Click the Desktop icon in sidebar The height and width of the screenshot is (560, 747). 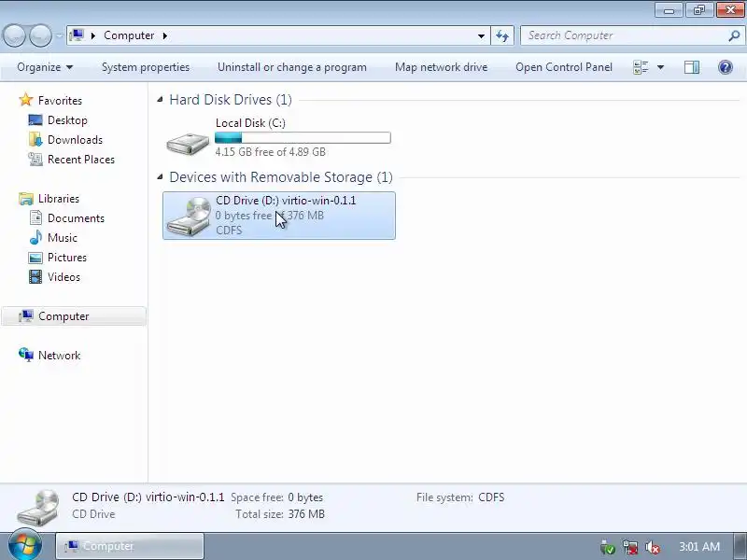tap(35, 120)
